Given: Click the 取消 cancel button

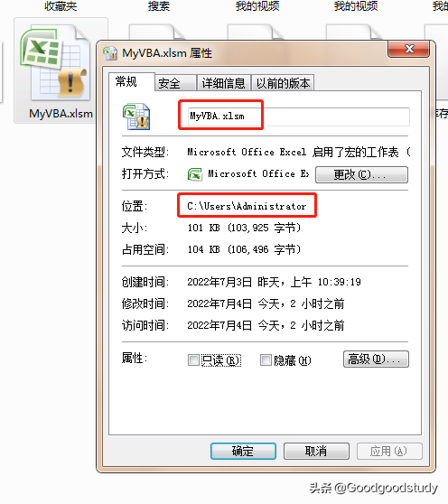Looking at the screenshot, I should coord(316,451).
